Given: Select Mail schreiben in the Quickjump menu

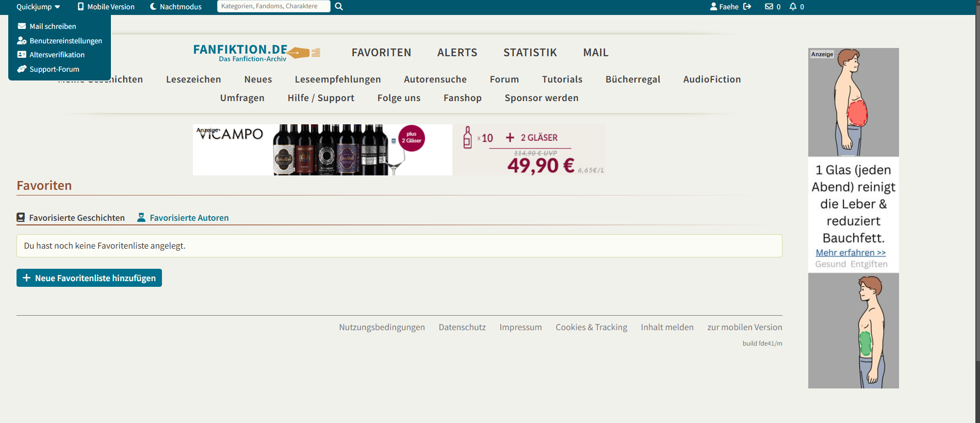Looking at the screenshot, I should [x=53, y=26].
